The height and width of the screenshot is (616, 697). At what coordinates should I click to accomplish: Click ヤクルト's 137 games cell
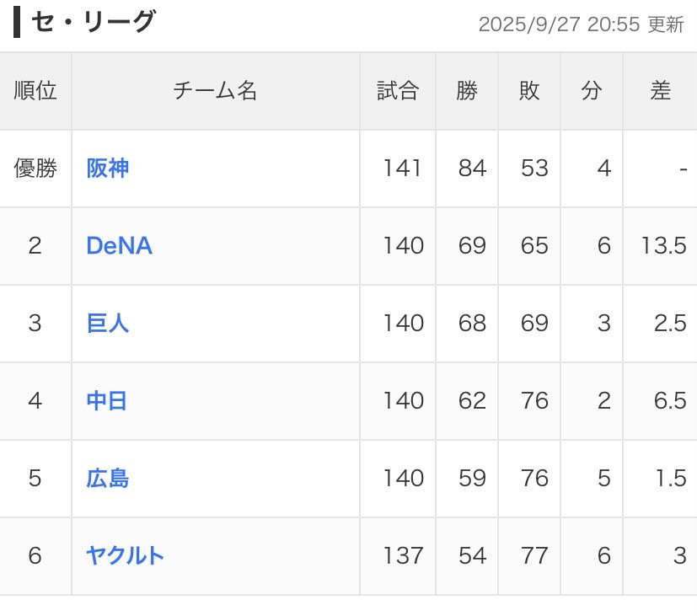click(x=403, y=556)
